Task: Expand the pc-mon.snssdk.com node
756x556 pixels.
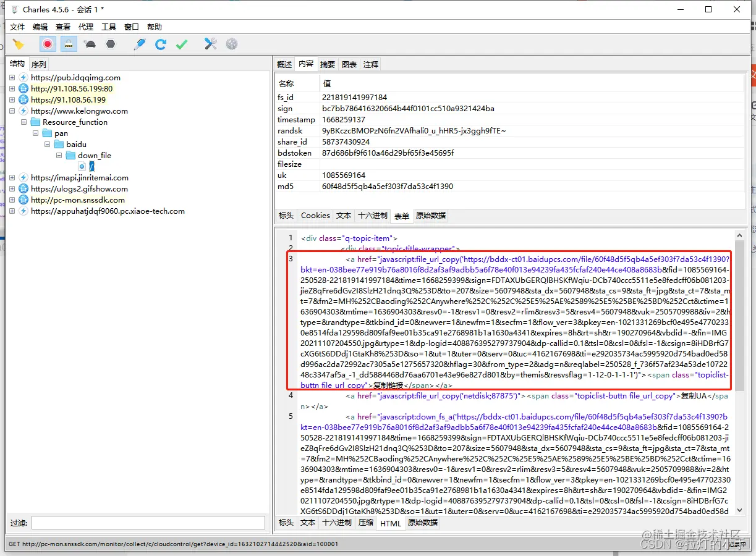Action: (12, 200)
